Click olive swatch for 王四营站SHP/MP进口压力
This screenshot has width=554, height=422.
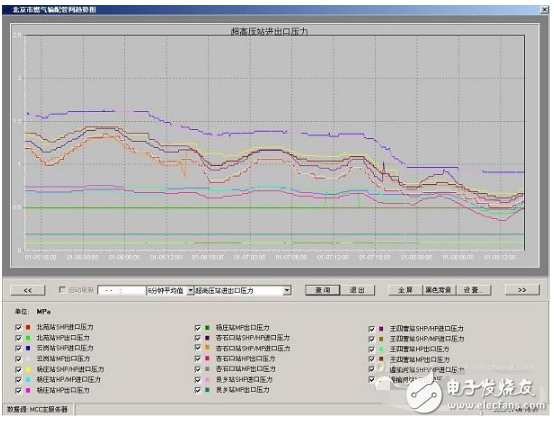pyautogui.click(x=381, y=339)
